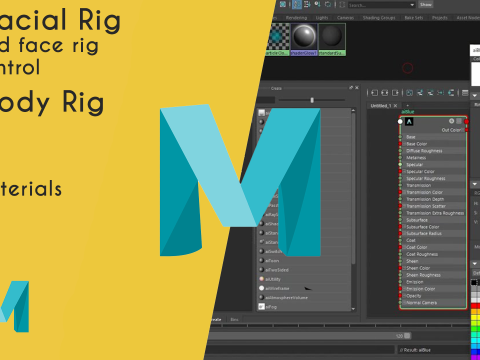Click the Show button
The image size is (480, 360).
426,5
